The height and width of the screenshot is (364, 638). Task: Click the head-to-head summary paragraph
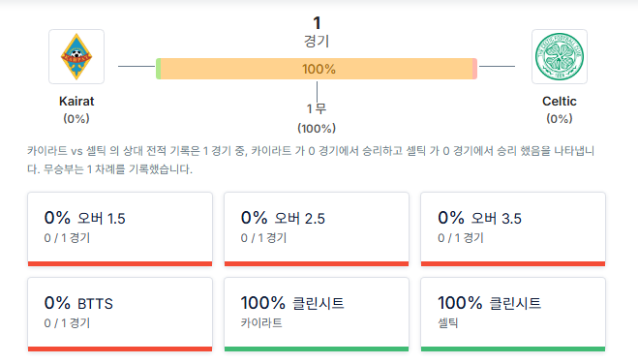pyautogui.click(x=312, y=160)
